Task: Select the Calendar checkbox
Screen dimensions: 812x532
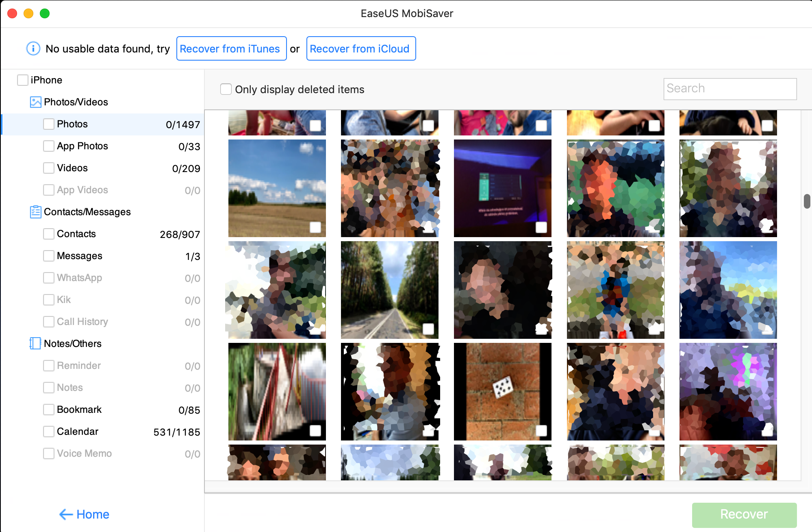Action: tap(49, 432)
